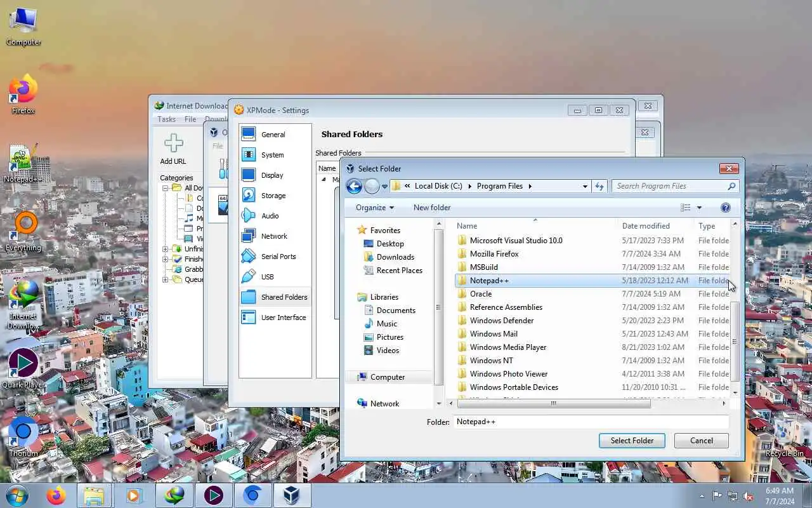Collapse the All Downloads tree node in IDM

click(166, 188)
